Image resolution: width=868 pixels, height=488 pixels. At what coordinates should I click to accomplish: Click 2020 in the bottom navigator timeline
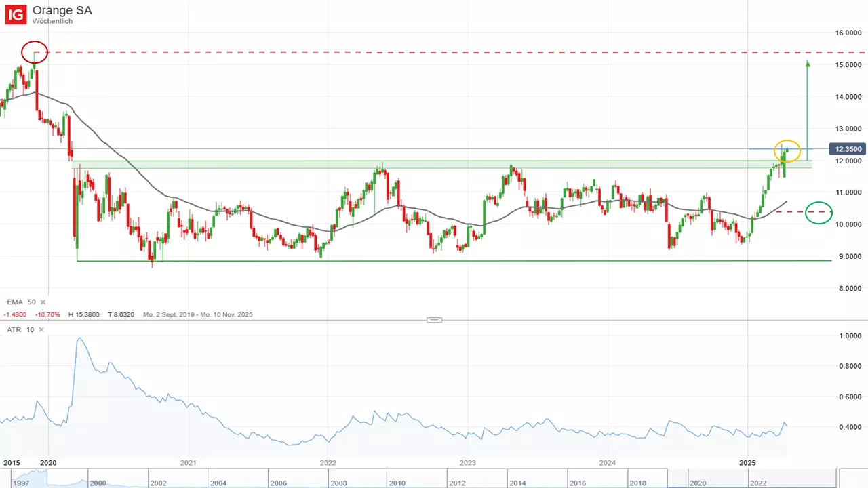coord(698,483)
